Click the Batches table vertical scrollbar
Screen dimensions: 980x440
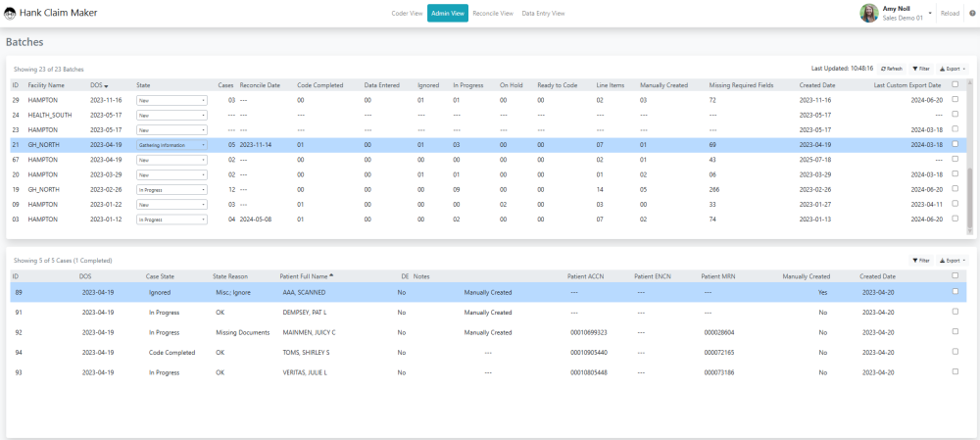point(970,196)
